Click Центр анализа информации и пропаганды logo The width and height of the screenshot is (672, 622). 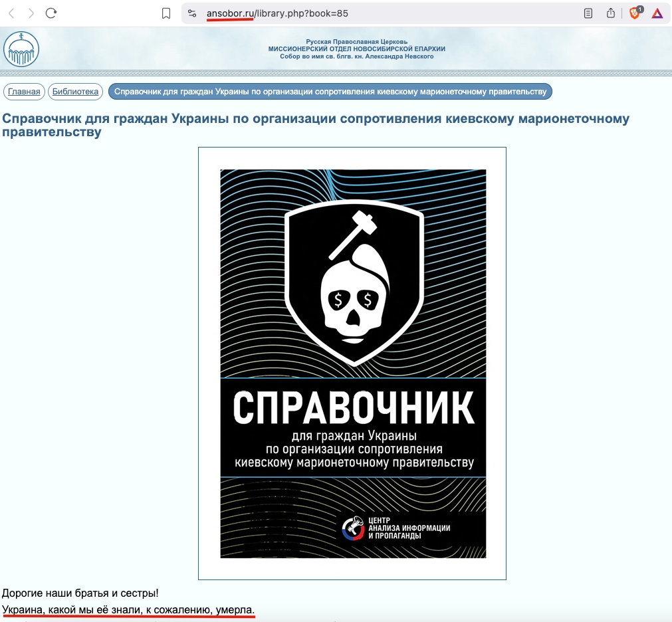click(396, 528)
